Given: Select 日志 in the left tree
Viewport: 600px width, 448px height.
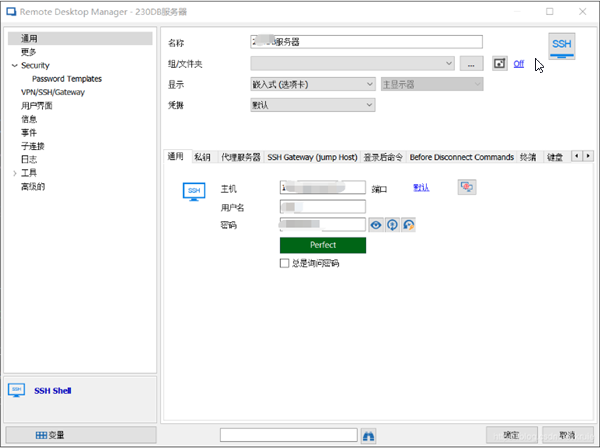Looking at the screenshot, I should coord(29,160).
